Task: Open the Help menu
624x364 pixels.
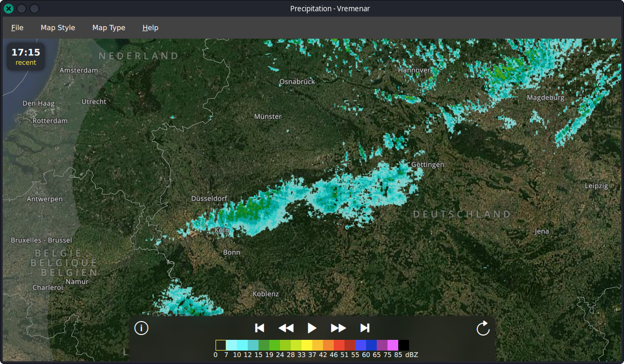Action: [150, 27]
